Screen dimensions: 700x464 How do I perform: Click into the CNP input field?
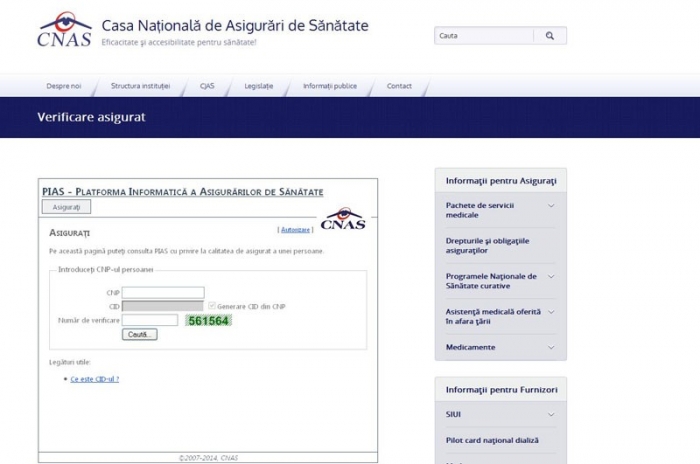pyautogui.click(x=162, y=293)
